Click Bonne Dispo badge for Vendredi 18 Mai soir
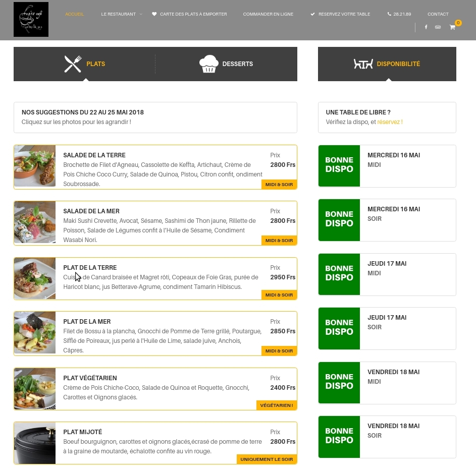Viewport: 476px width, 475px height. 339,437
